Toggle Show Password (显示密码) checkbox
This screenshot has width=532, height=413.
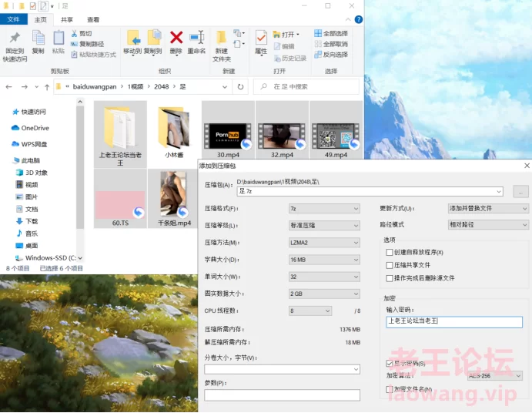389,364
